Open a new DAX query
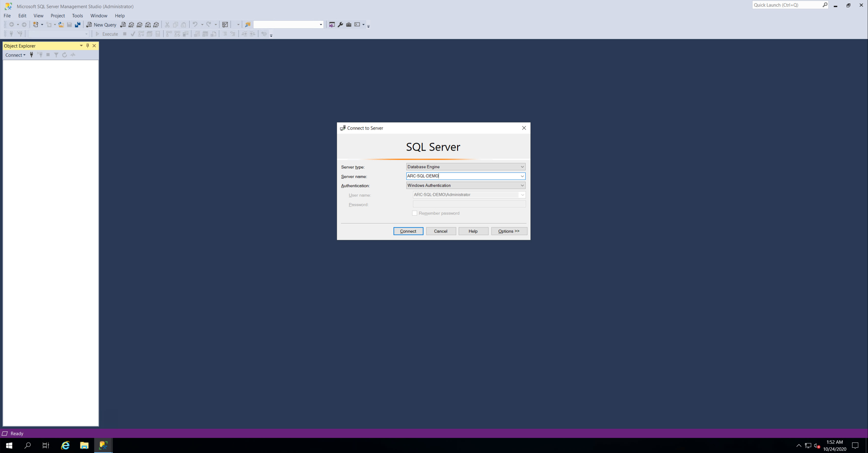Viewport: 868px width, 453px height. (x=156, y=25)
